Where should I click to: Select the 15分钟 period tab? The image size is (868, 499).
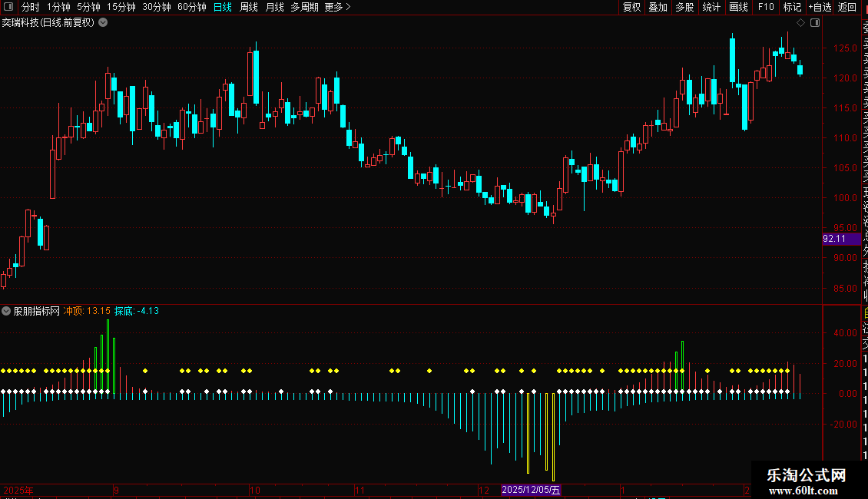[121, 7]
